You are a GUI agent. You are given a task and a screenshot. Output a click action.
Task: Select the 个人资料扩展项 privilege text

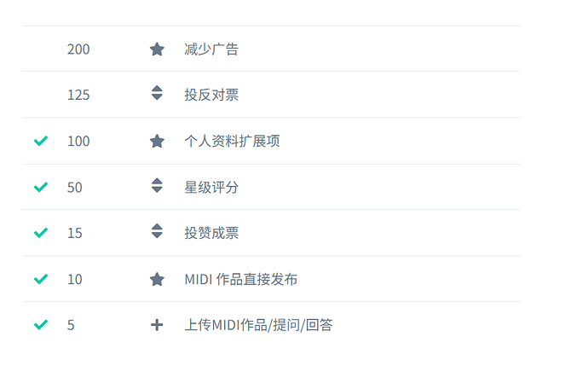coord(232,141)
